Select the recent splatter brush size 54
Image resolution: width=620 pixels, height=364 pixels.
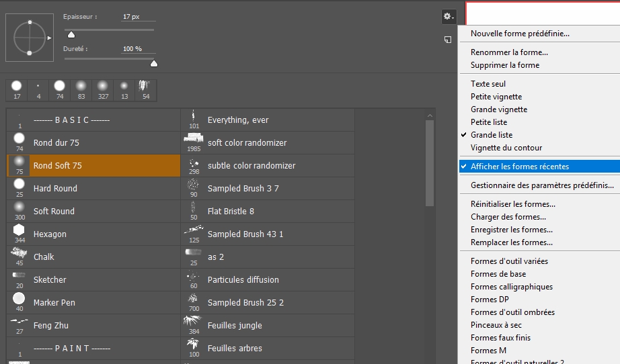[146, 89]
